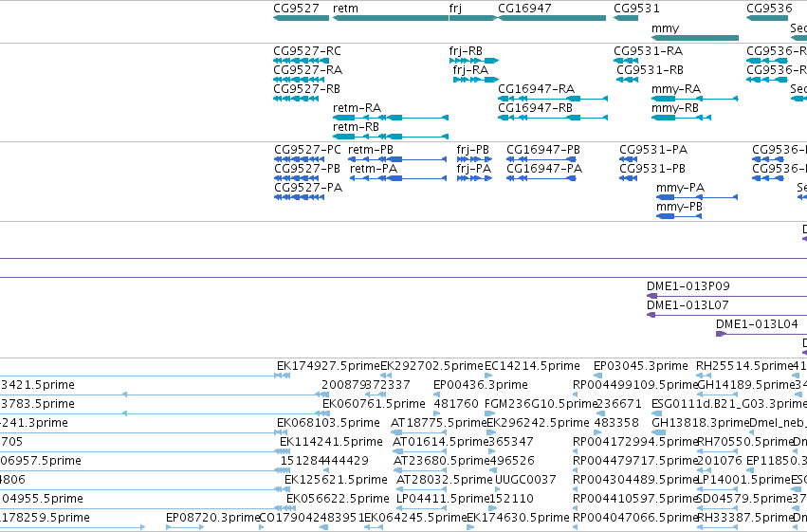Image resolution: width=807 pixels, height=532 pixels.
Task: Open EST EK068103.5prime
Action: tap(328, 423)
